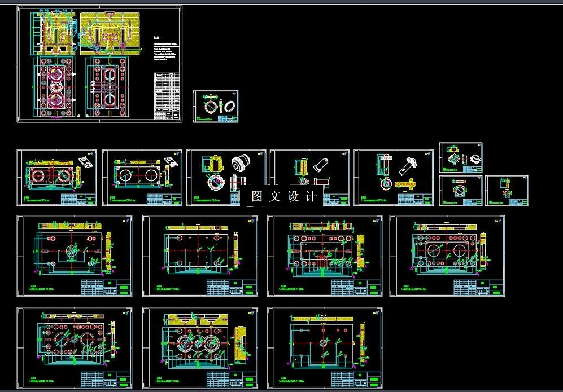Image resolution: width=563 pixels, height=392 pixels.
Task: Open second-row sheet with two red circular cavities
Action: pos(56,178)
